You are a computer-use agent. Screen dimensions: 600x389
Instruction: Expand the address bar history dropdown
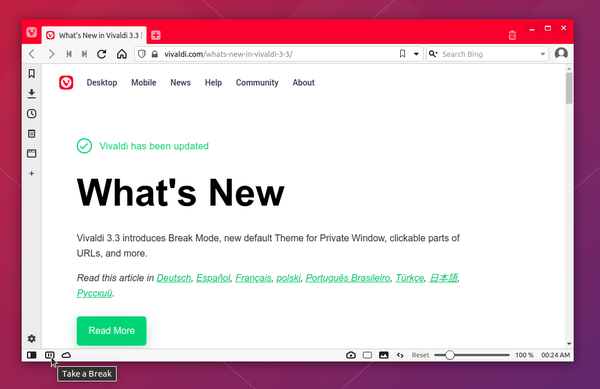pos(416,54)
